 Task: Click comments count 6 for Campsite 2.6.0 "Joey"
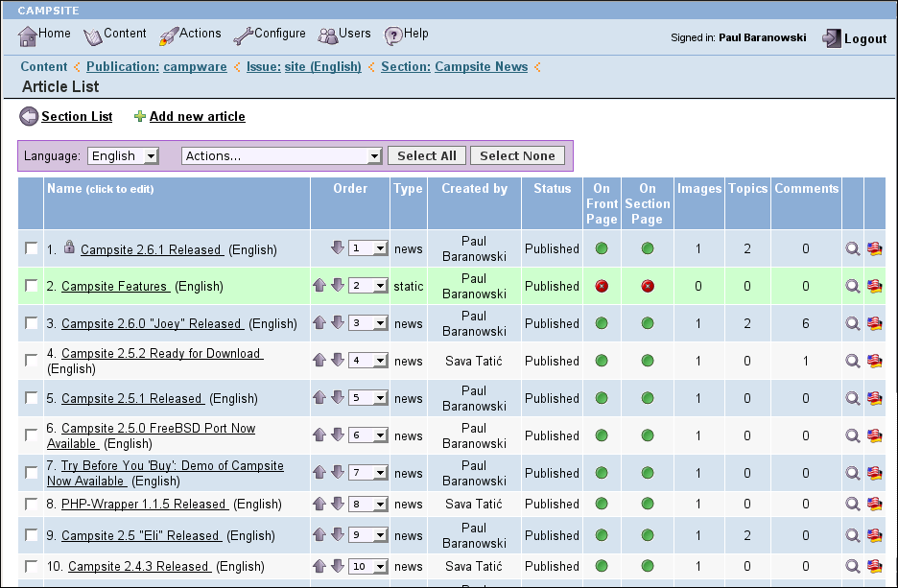point(806,323)
